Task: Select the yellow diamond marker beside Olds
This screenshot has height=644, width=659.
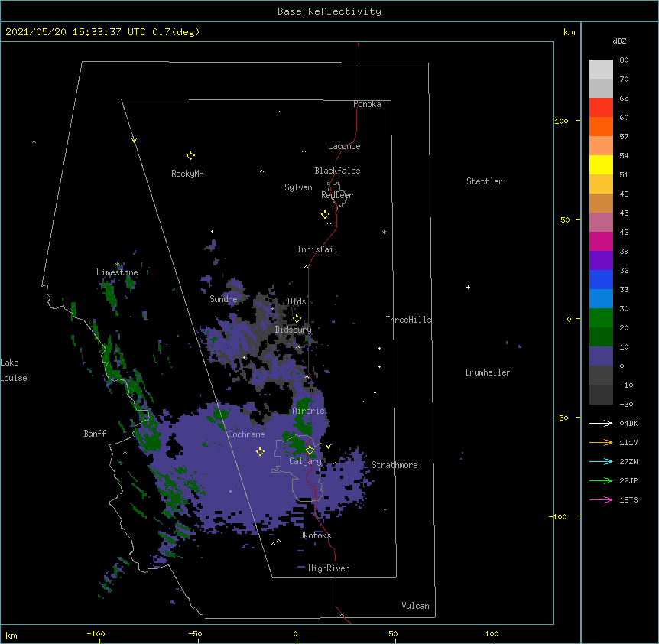Action: click(297, 319)
